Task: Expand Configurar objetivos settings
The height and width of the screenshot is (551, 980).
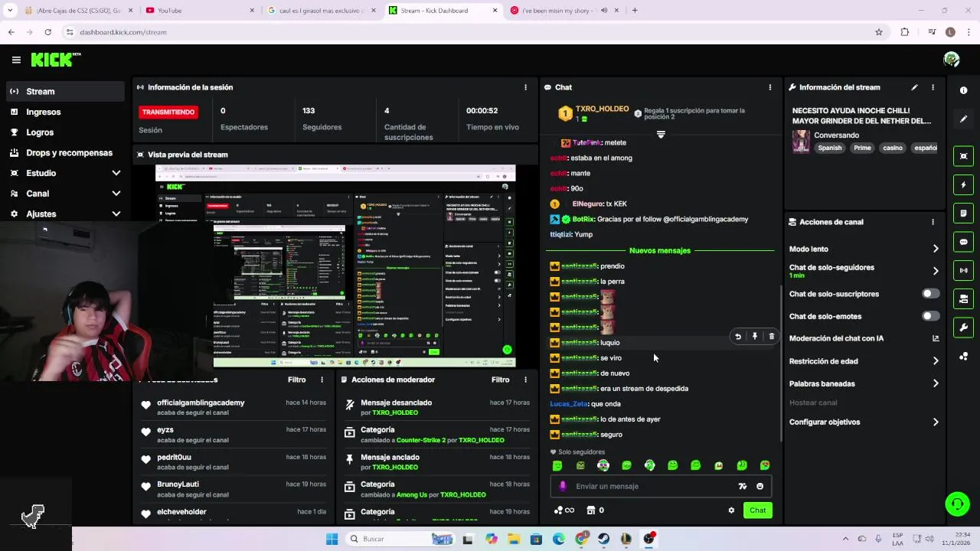Action: (x=936, y=422)
